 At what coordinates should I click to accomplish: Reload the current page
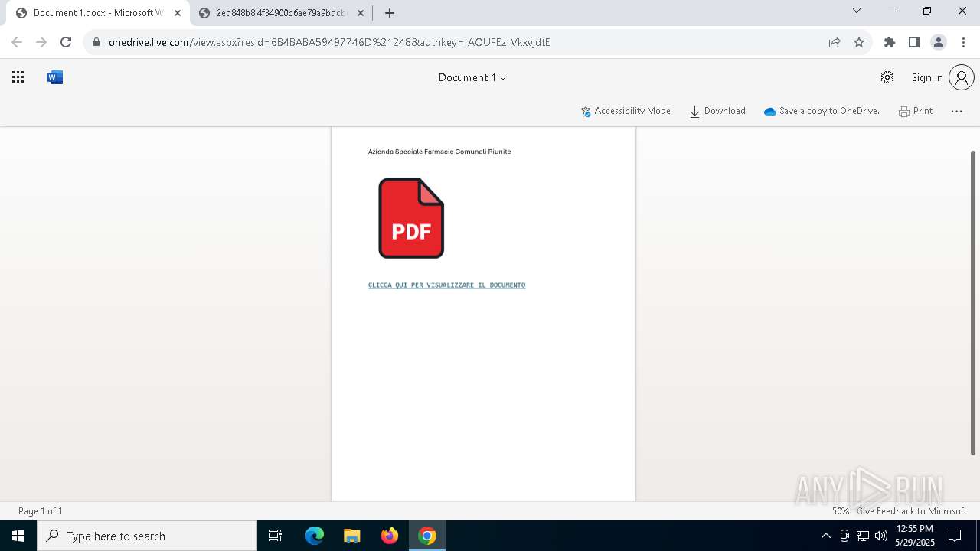tap(66, 42)
